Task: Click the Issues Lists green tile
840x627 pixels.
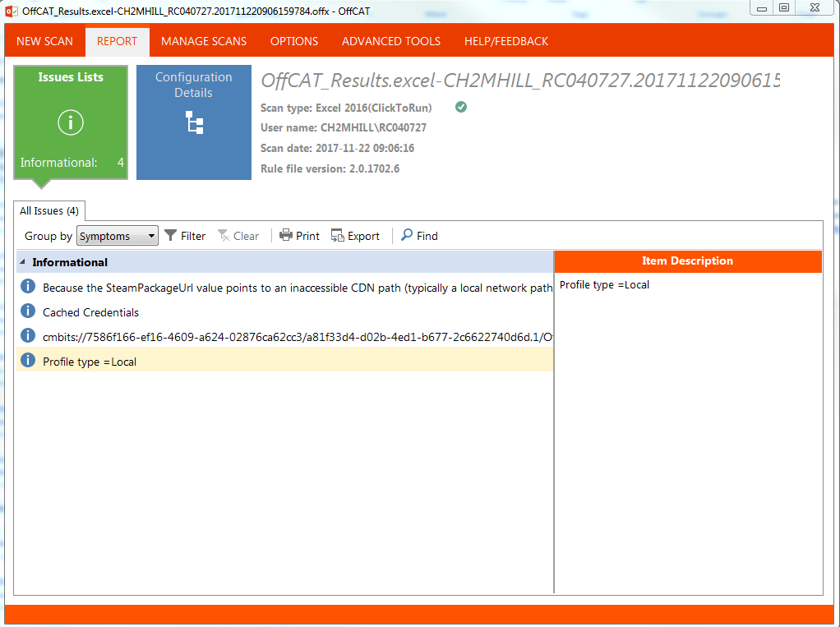Action: pyautogui.click(x=71, y=122)
